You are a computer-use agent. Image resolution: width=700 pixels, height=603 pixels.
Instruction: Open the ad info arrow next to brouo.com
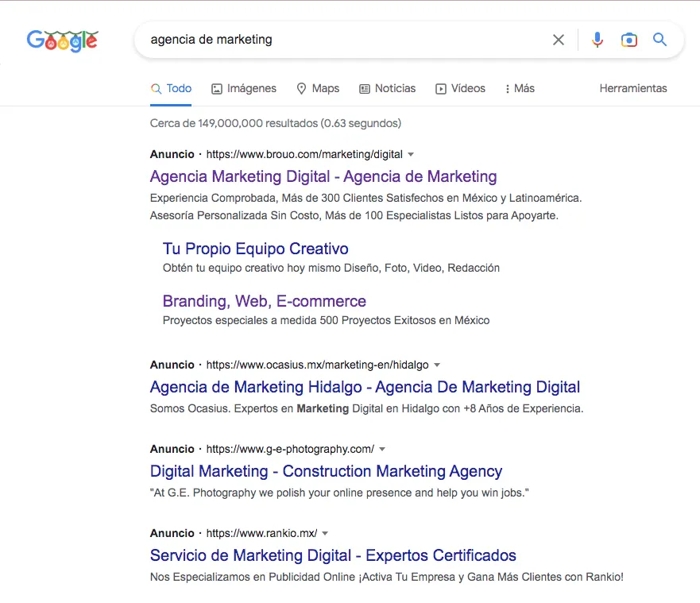tap(411, 154)
